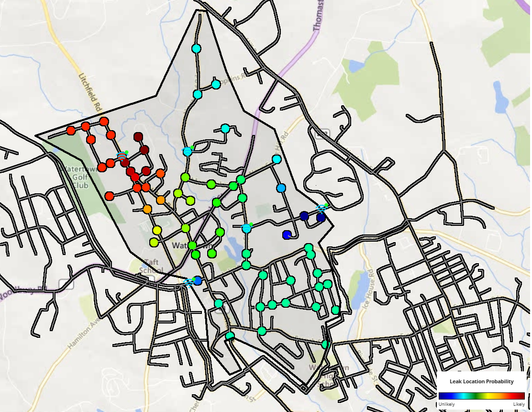The height and width of the screenshot is (412, 532).
Task: Click the Watertown Golf Club map label
Action: 79,177
